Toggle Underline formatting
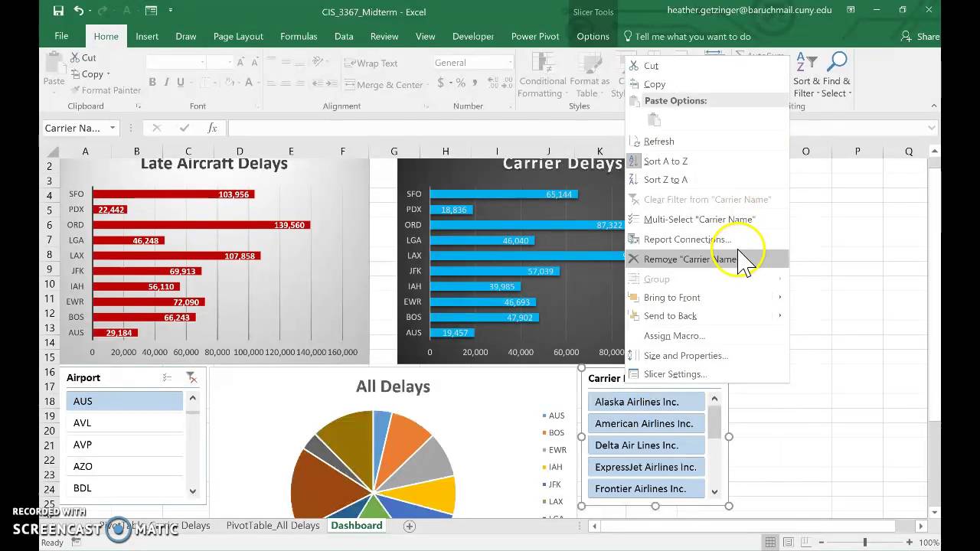980x551 pixels. (x=181, y=82)
